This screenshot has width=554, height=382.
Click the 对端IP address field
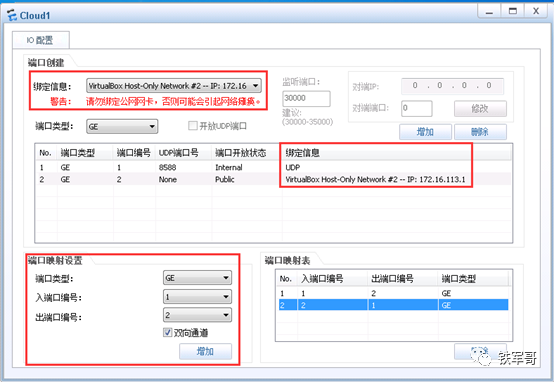452,86
